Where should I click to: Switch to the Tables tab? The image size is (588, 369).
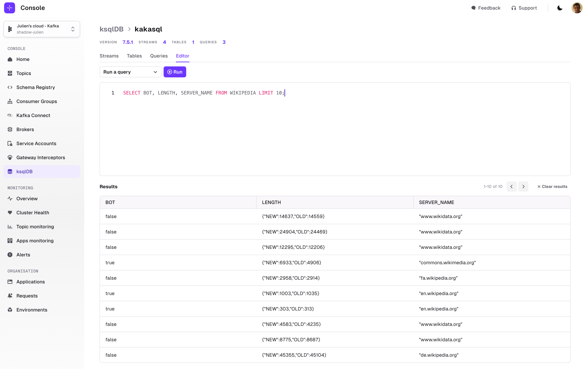[134, 56]
